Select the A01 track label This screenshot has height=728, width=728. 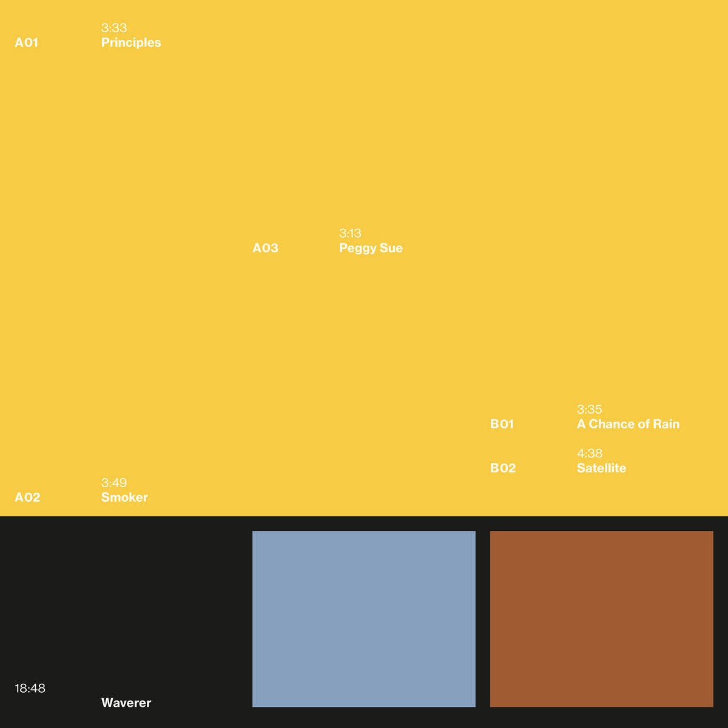point(27,42)
